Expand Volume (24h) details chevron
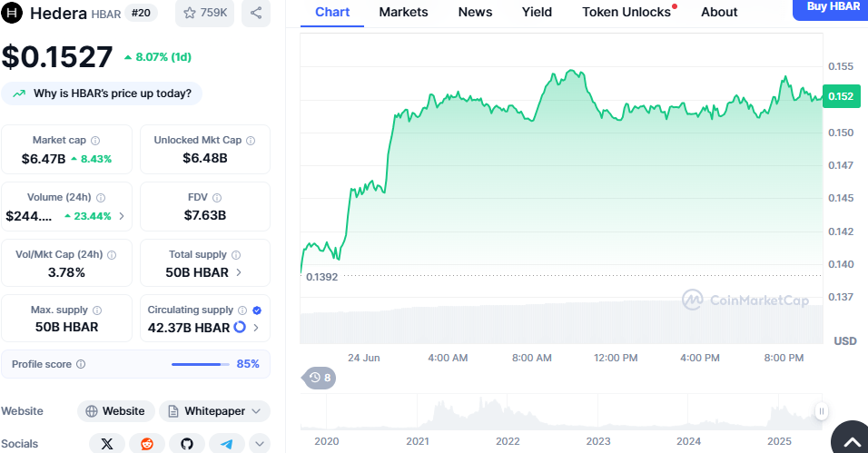This screenshot has width=868, height=453. coord(122,216)
